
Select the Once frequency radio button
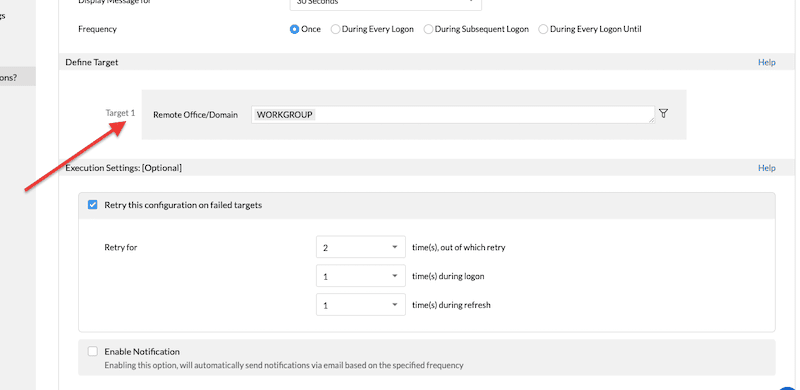(x=294, y=29)
